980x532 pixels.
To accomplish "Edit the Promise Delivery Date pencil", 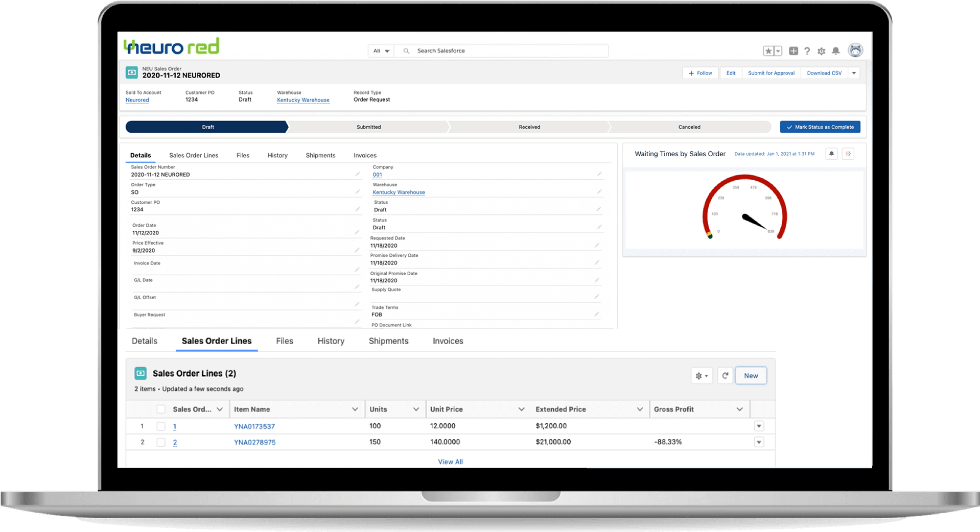I will click(597, 262).
